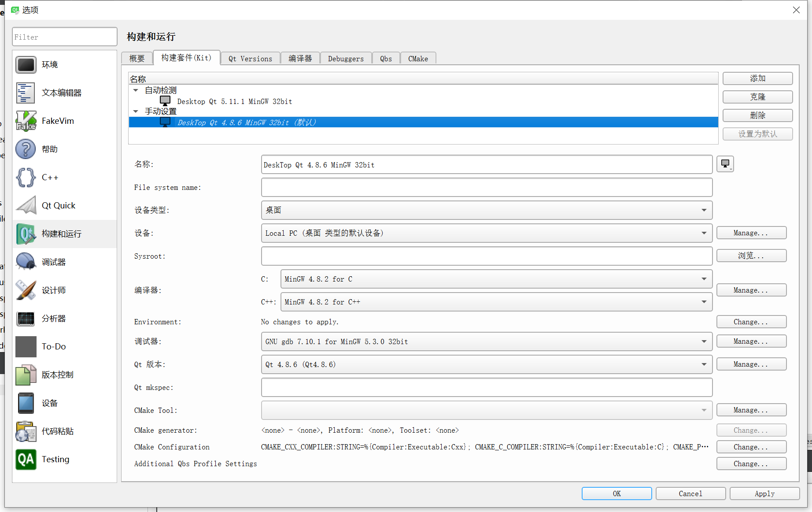Viewport: 812px width, 512px height.
Task: Click the kit icon chooser button beside 名称
Action: pos(725,164)
